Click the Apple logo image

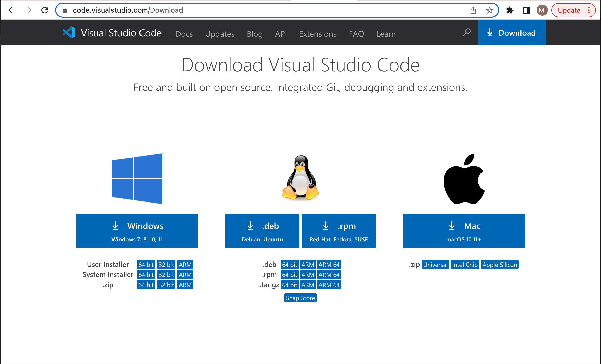click(464, 179)
